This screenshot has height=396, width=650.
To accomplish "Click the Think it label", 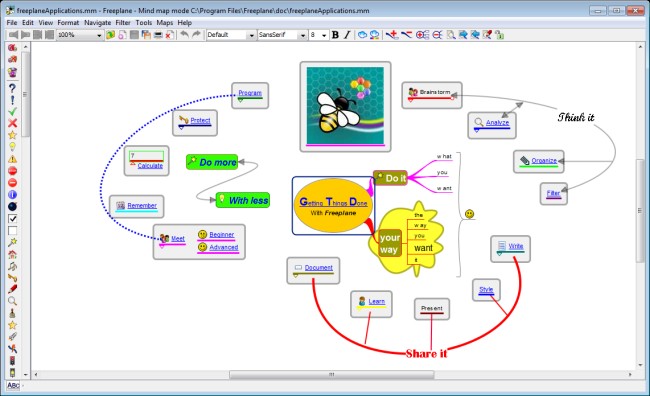I will 576,117.
